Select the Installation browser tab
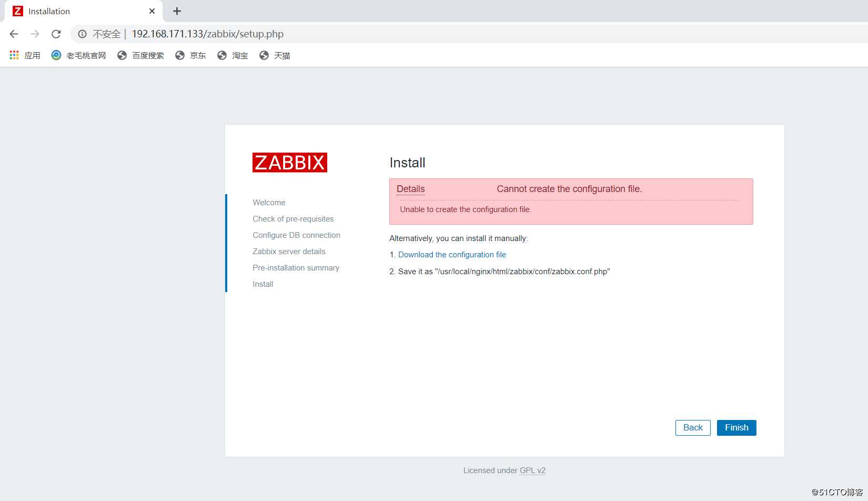This screenshot has height=501, width=868. pyautogui.click(x=84, y=11)
